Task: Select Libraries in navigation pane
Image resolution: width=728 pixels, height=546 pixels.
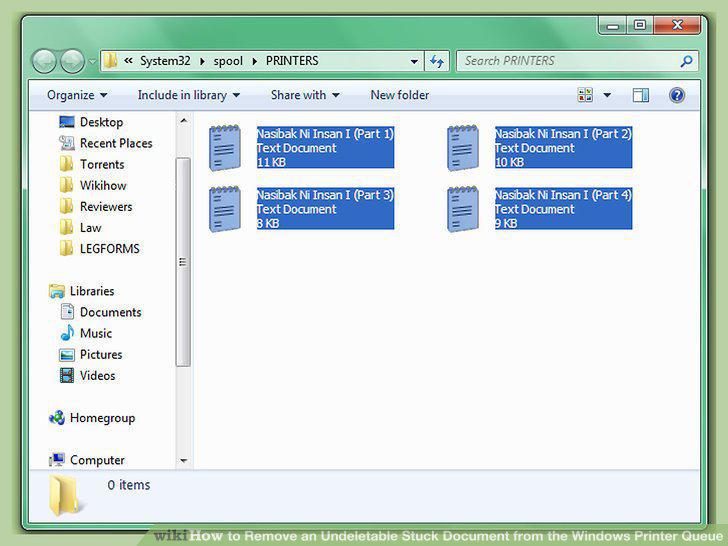Action: click(x=92, y=291)
